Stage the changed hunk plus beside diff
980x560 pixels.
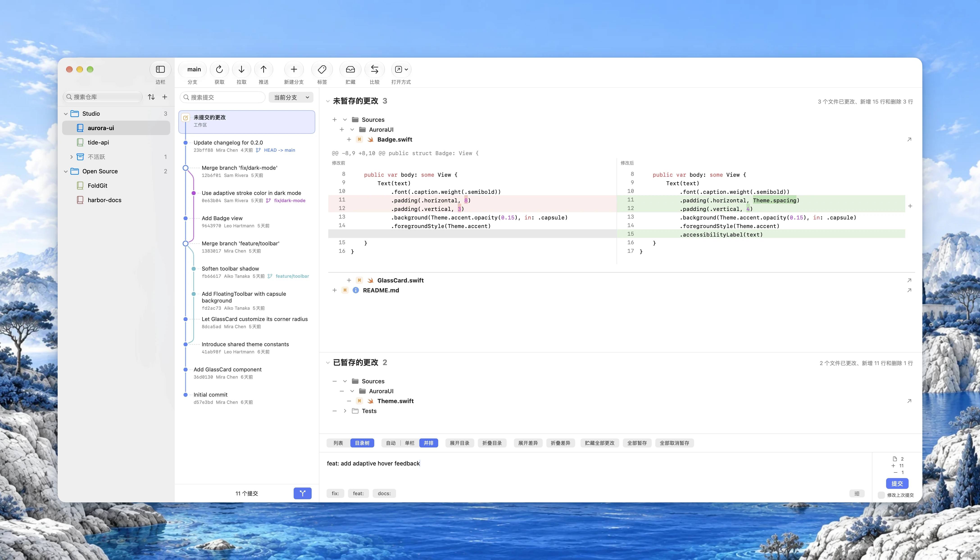coord(910,206)
